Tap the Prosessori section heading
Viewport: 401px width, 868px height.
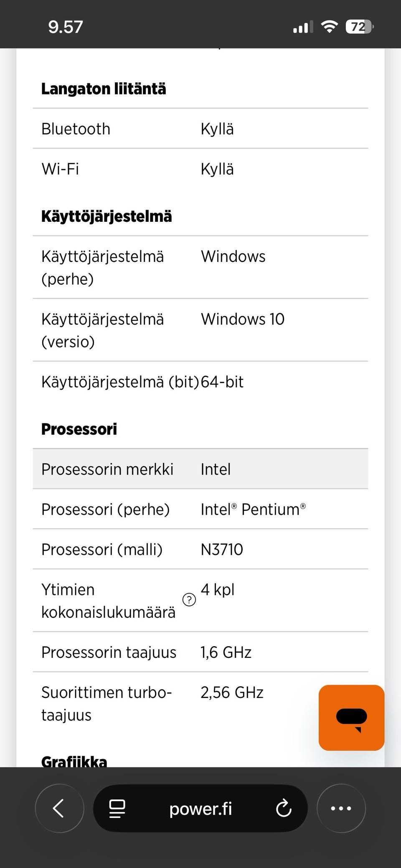(x=79, y=429)
